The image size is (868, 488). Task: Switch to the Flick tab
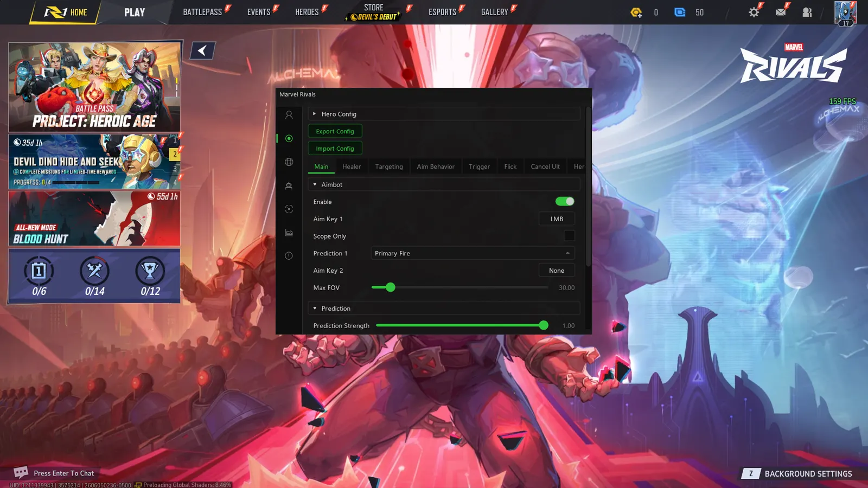[510, 166]
